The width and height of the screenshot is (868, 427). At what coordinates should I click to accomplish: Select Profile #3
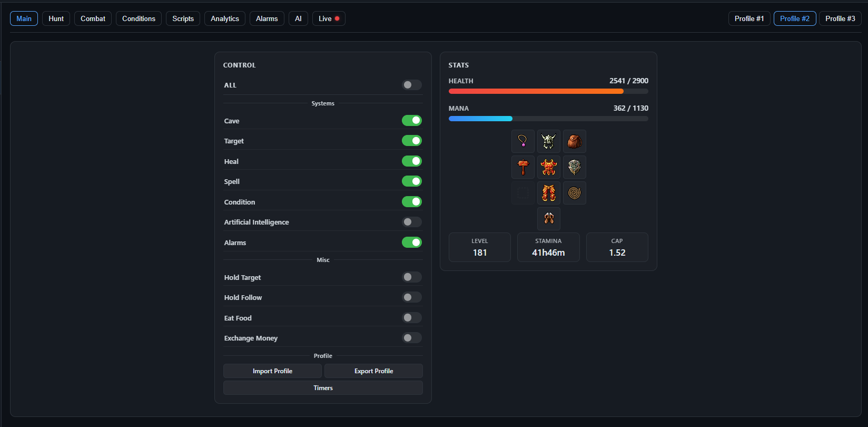(x=840, y=18)
